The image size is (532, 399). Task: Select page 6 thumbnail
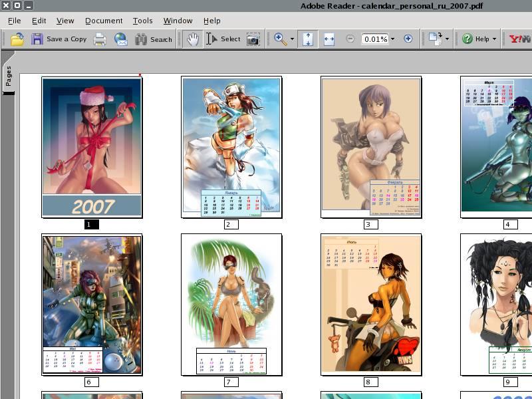tap(92, 305)
